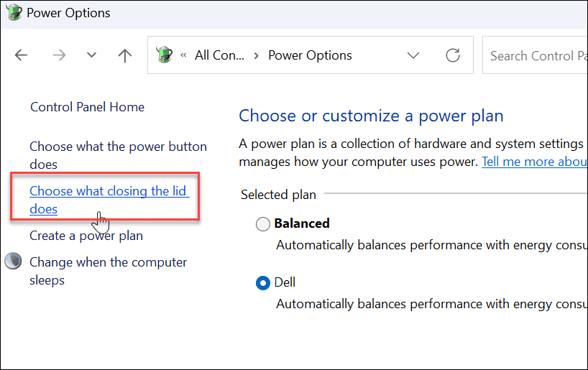
Task: Navigate to All Control Panel breadcrumb
Action: tap(219, 55)
